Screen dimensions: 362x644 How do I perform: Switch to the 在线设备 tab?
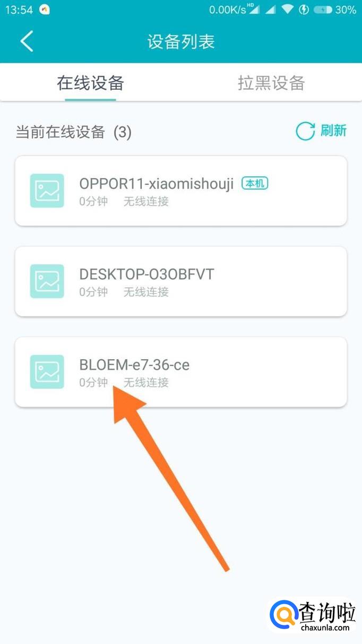tap(90, 83)
